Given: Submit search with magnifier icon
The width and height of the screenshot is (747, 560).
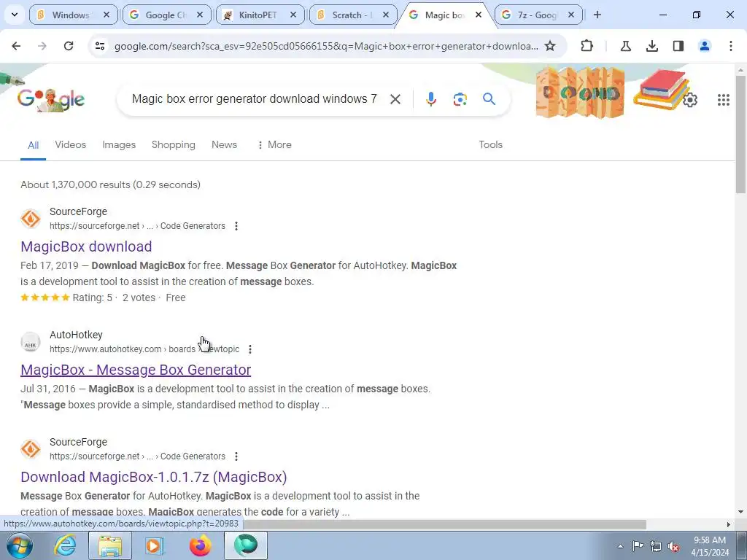Looking at the screenshot, I should 489,99.
